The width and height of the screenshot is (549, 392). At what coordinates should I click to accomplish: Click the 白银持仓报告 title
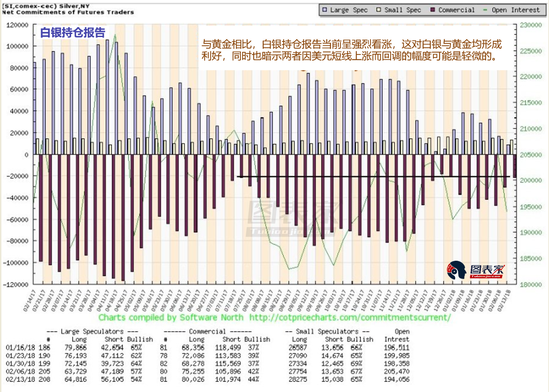72,33
